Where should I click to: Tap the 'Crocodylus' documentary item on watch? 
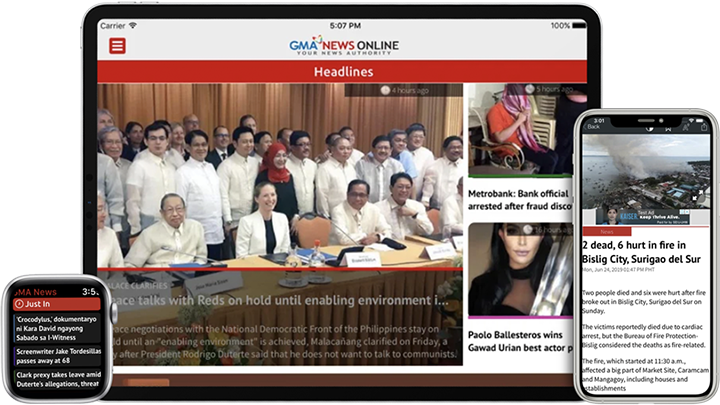[55, 328]
